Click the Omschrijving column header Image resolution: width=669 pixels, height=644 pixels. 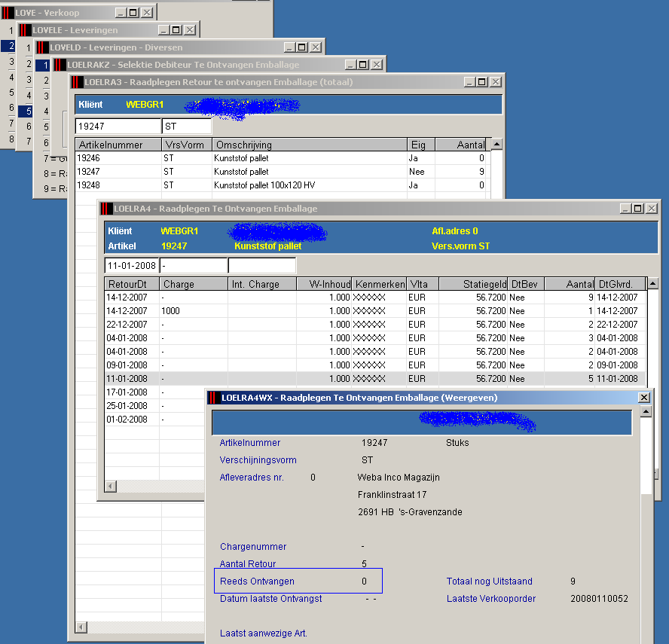[x=310, y=145]
